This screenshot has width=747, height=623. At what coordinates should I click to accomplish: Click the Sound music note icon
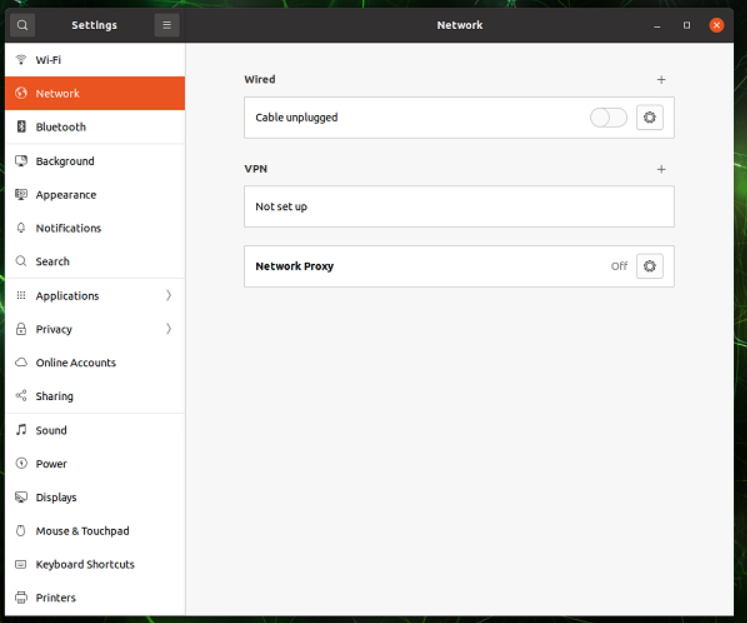[x=21, y=430]
